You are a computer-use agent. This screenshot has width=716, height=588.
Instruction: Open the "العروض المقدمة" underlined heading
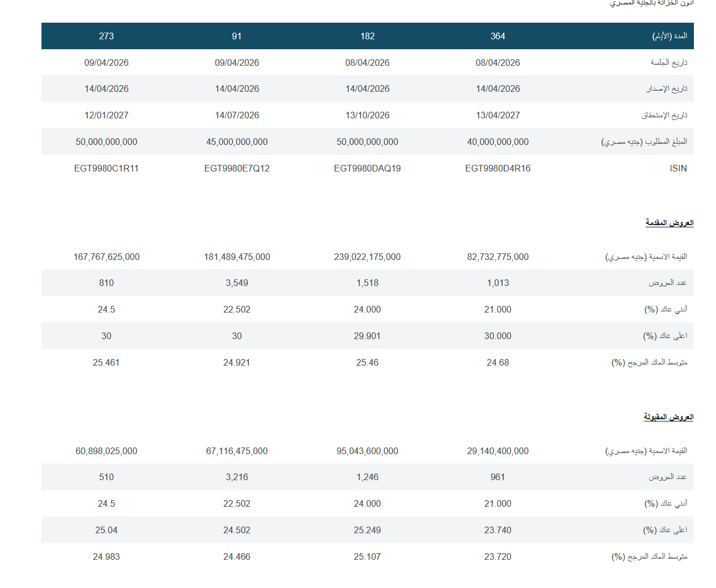pos(669,222)
